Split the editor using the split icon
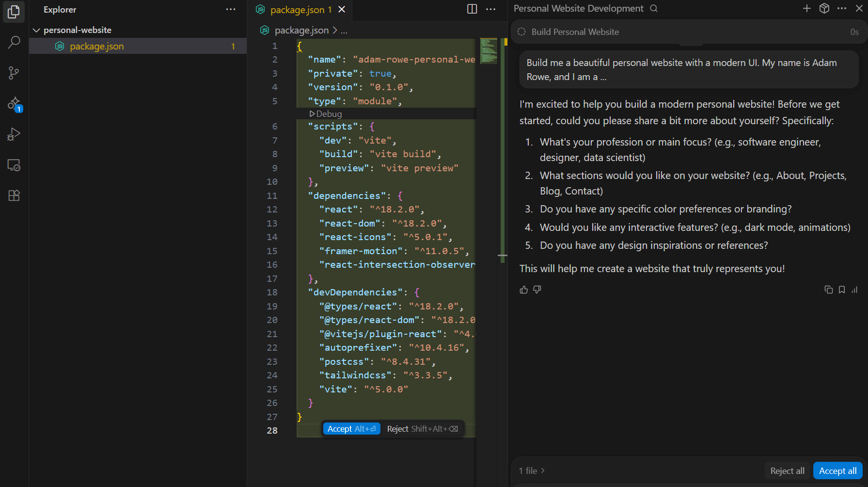This screenshot has height=487, width=868. [471, 9]
